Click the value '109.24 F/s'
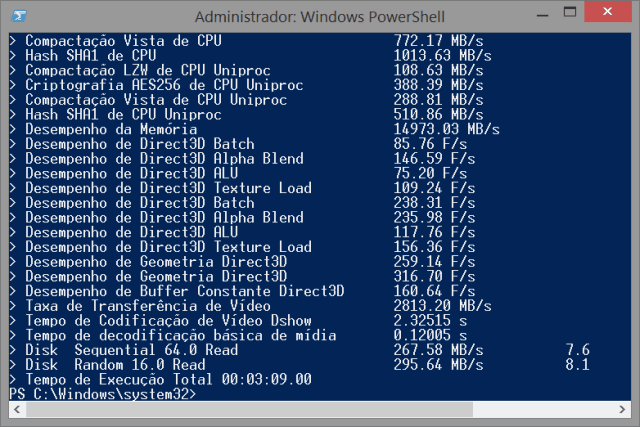The height and width of the screenshot is (427, 640). pos(434,188)
